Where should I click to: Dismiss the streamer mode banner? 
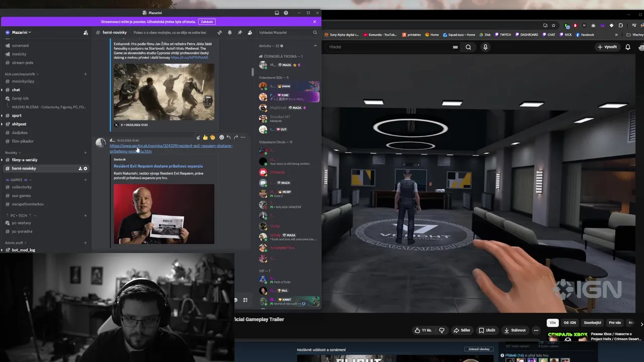coord(314,22)
